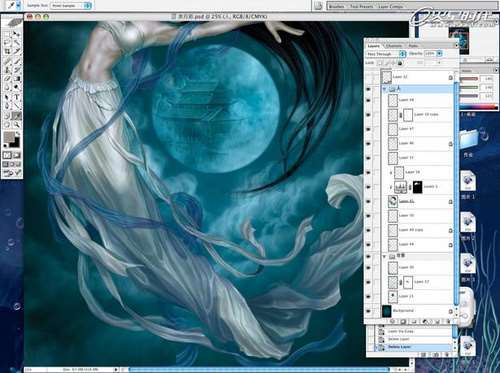Click the Levels 1 layer mask thumbnail
500x373 pixels.
point(418,187)
